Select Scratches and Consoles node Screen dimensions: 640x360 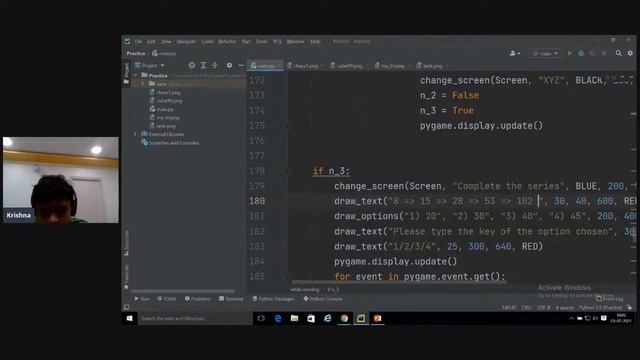pos(171,143)
